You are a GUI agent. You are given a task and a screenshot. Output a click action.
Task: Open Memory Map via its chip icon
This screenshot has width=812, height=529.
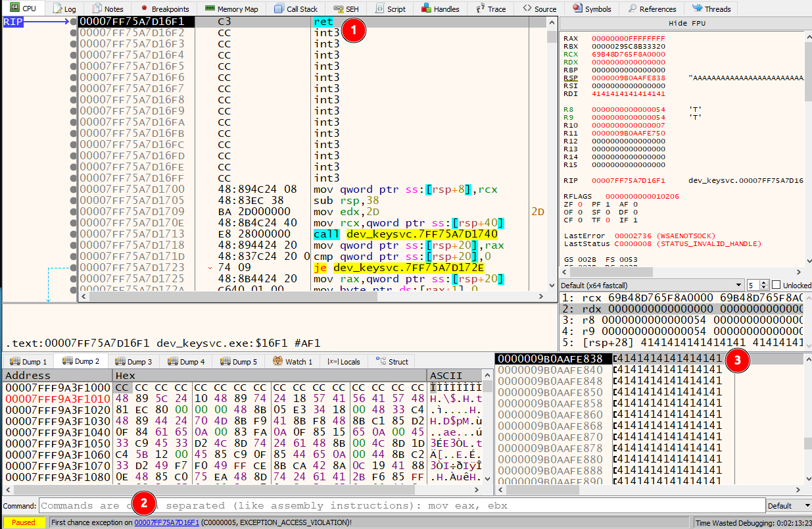(209, 9)
